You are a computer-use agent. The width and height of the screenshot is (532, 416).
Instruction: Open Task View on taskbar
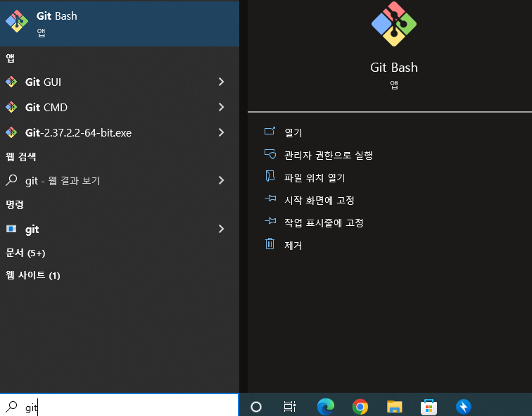coord(289,407)
